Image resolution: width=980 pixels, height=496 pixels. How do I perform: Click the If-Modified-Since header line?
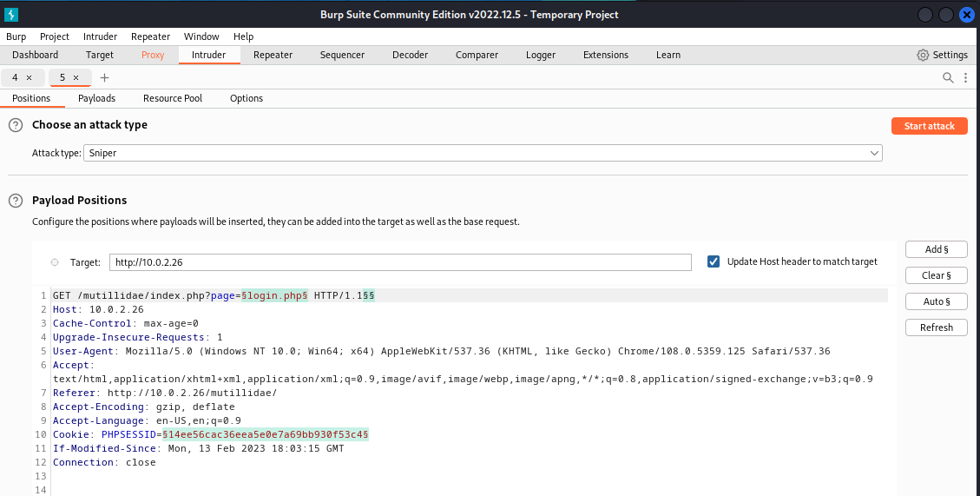click(x=198, y=448)
